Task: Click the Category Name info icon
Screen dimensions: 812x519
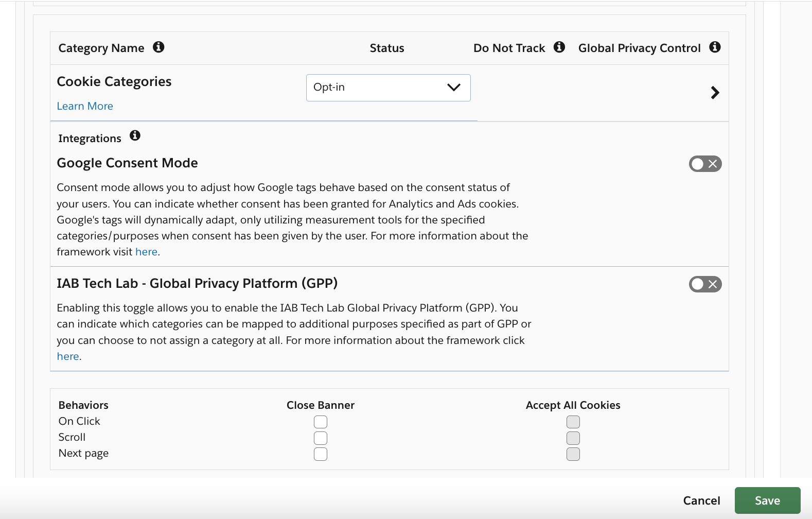Action: tap(158, 47)
